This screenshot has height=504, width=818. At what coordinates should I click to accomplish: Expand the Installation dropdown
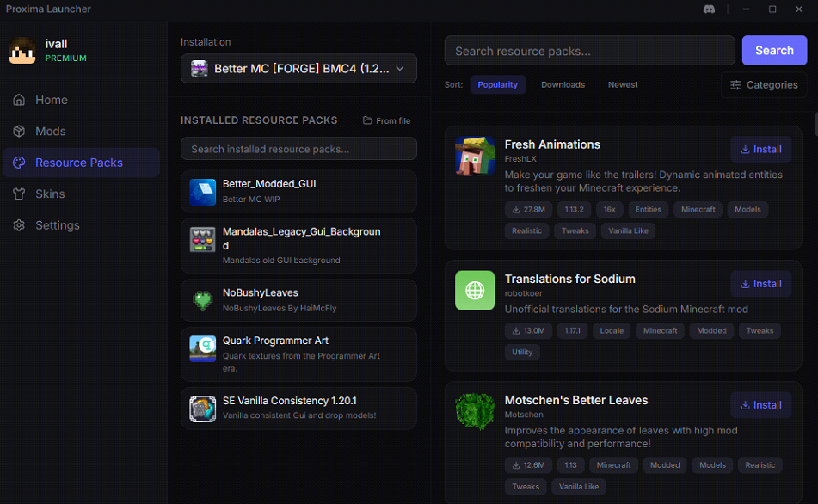click(298, 69)
